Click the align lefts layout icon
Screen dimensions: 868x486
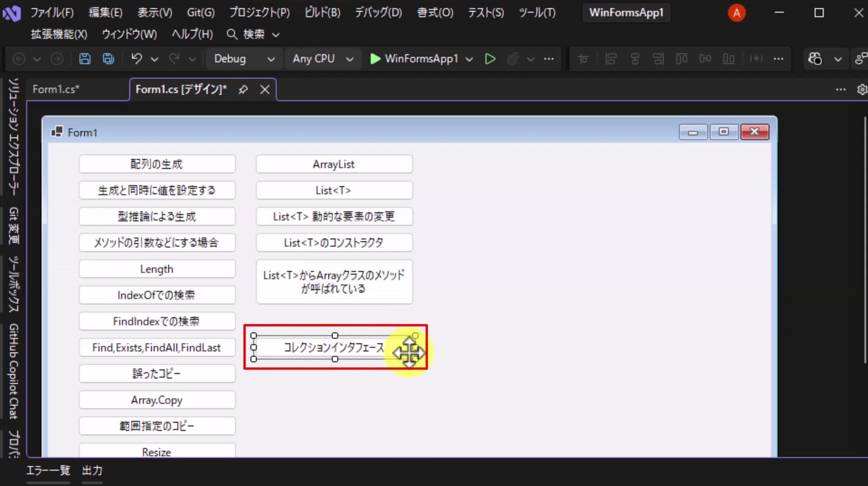click(x=611, y=59)
